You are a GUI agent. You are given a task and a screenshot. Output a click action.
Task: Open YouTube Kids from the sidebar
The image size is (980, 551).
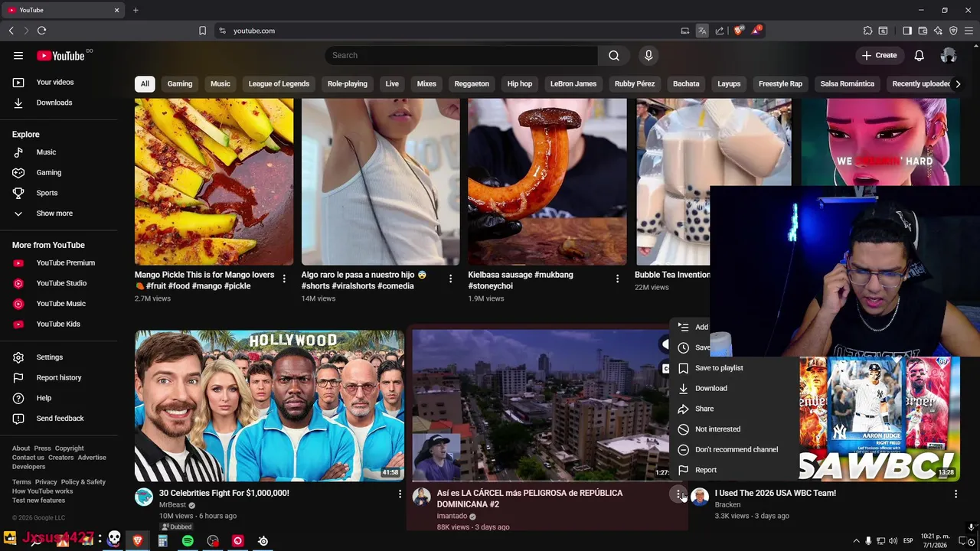[x=58, y=324]
